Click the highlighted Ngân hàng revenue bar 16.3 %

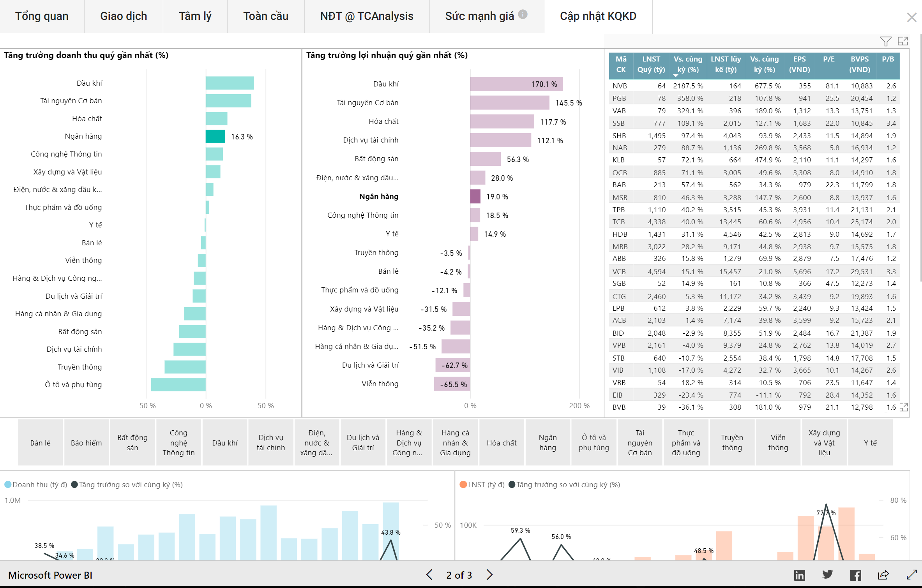click(x=215, y=136)
